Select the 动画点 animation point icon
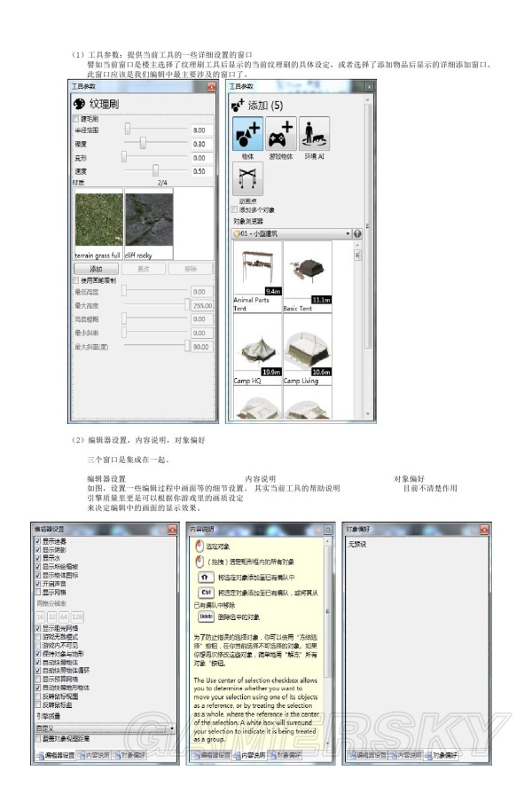 247,177
